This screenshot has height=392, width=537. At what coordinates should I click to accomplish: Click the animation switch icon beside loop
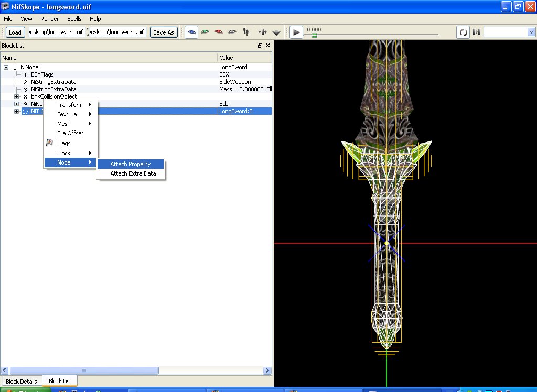(x=476, y=32)
